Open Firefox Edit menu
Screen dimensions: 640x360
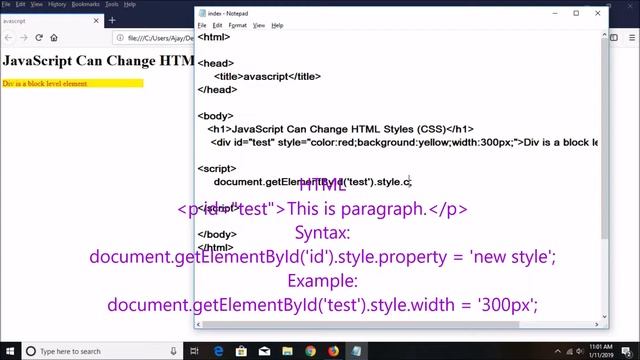pyautogui.click(x=20, y=4)
